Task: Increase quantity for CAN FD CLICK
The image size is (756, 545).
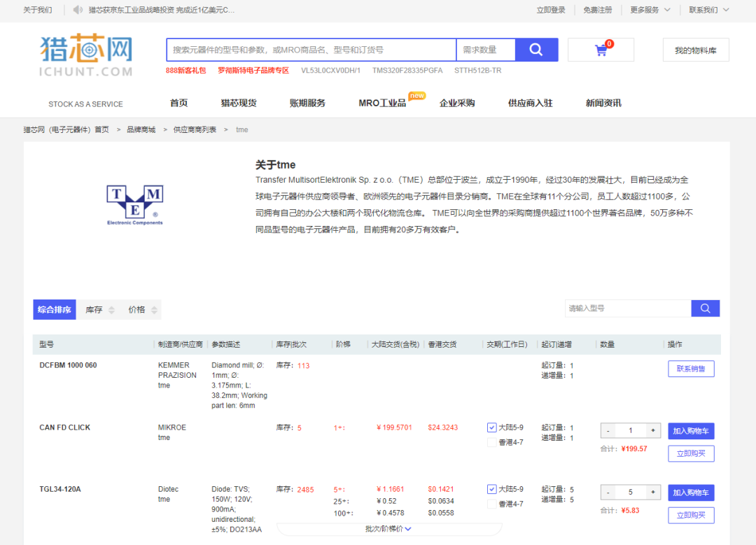Action: click(x=653, y=431)
